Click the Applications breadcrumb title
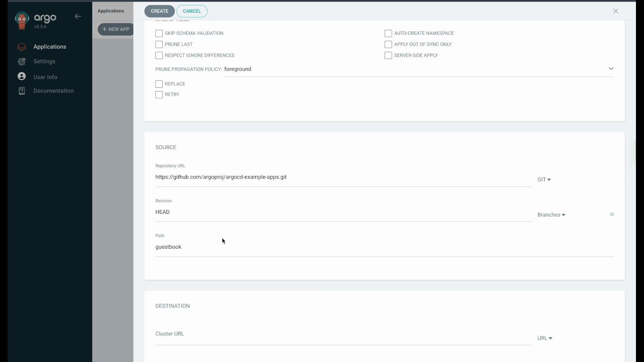The height and width of the screenshot is (362, 644). (x=111, y=11)
